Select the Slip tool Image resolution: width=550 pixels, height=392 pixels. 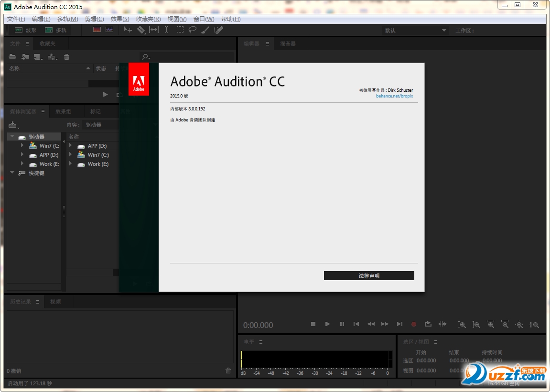(154, 30)
